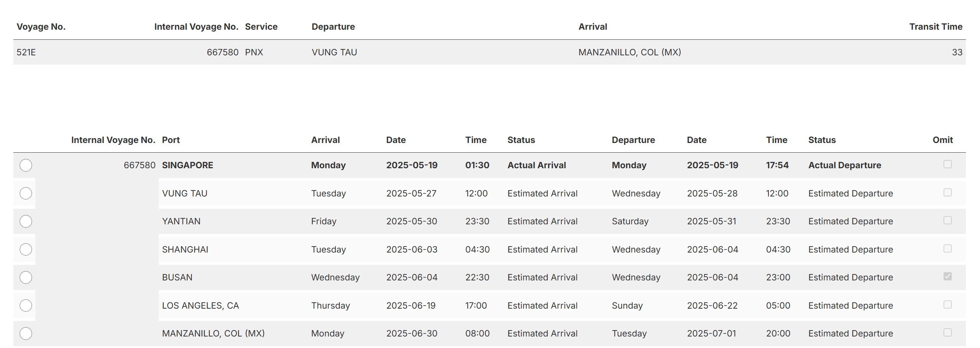Screen dimensions: 980x348
Task: Click the Transit Time column header
Action: pos(935,27)
